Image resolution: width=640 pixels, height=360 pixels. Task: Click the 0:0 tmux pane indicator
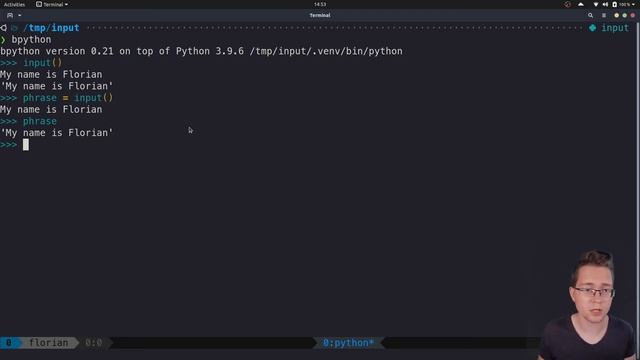pyautogui.click(x=93, y=343)
